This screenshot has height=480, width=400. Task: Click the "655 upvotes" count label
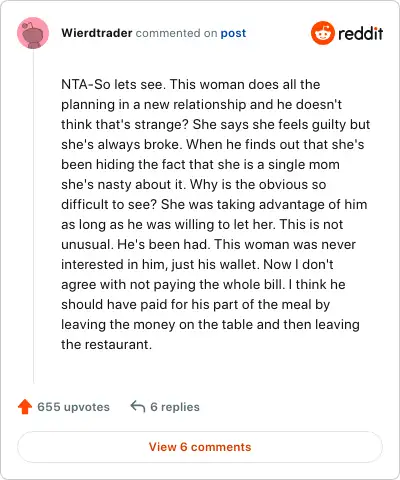click(x=73, y=407)
